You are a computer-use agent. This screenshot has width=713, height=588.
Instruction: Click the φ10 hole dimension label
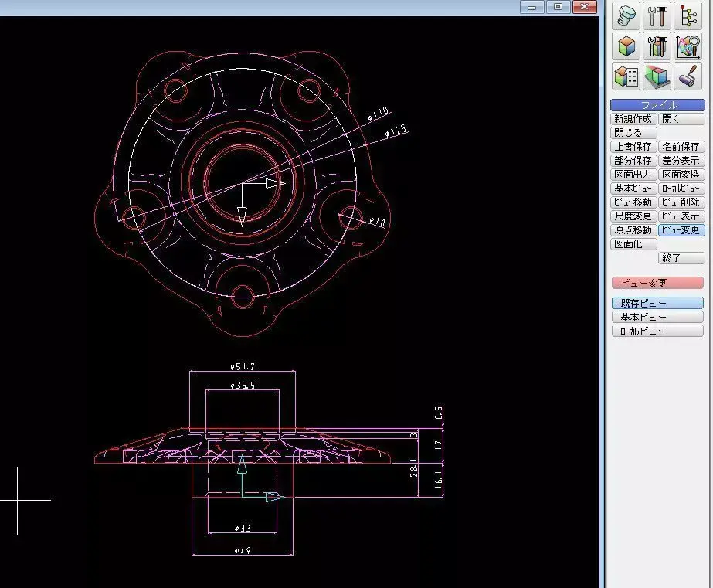377,223
